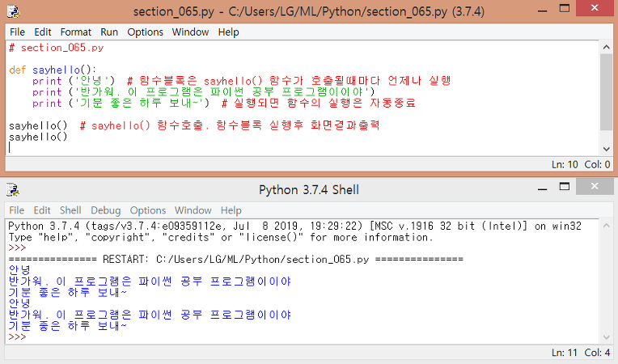
Task: Close the Python 3.7.4 Shell window
Action: [x=595, y=186]
